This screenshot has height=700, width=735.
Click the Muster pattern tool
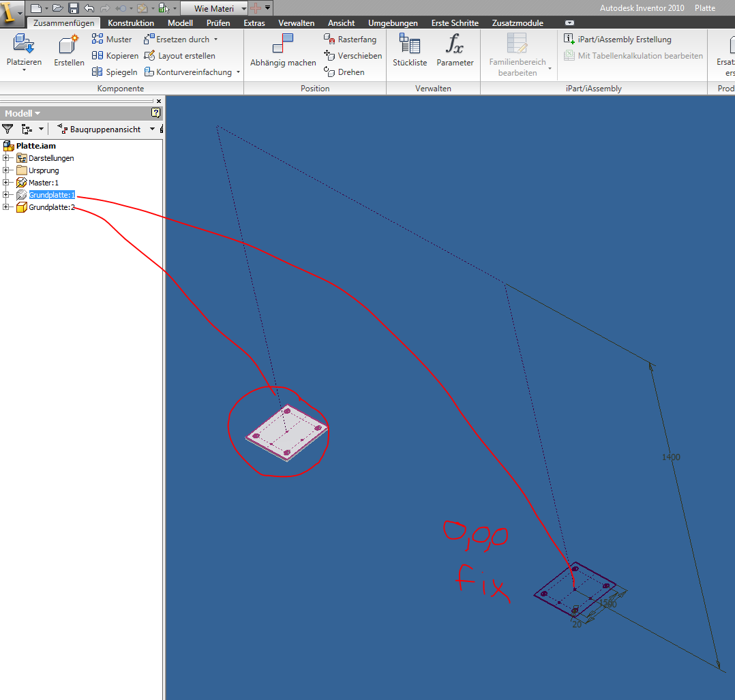coord(112,39)
